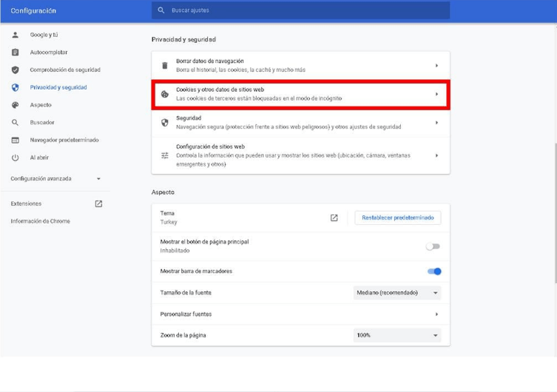Click the Privacidad y seguridad section heading
This screenshot has height=392, width=557.
click(183, 39)
